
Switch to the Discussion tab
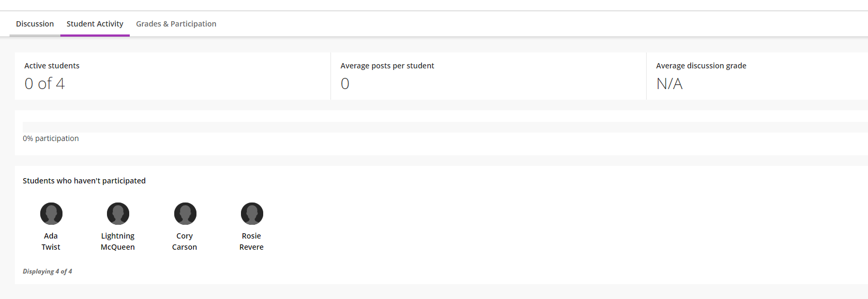(x=35, y=24)
